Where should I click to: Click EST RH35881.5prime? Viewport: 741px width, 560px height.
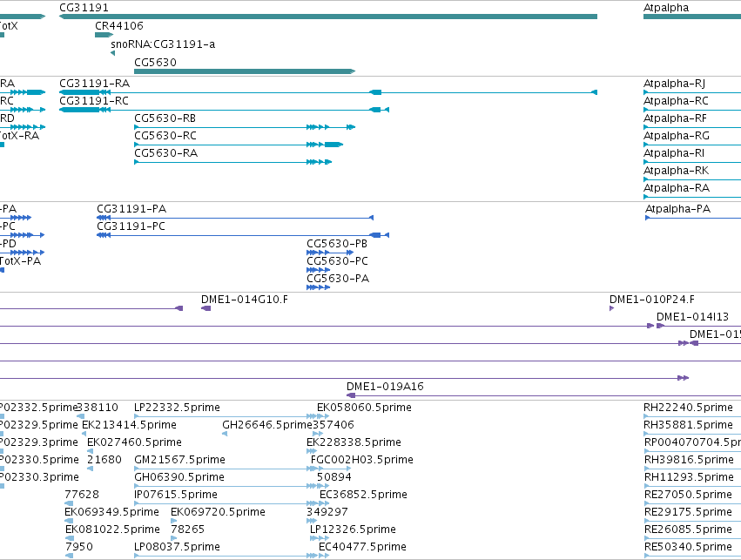689,425
